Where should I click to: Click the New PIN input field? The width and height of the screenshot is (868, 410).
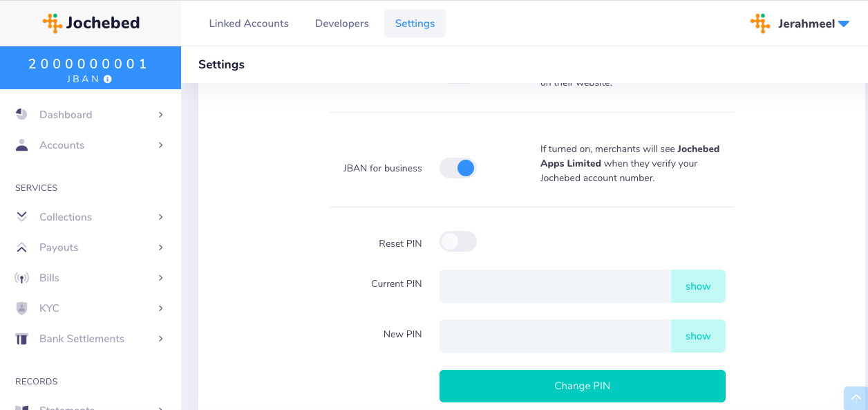555,336
